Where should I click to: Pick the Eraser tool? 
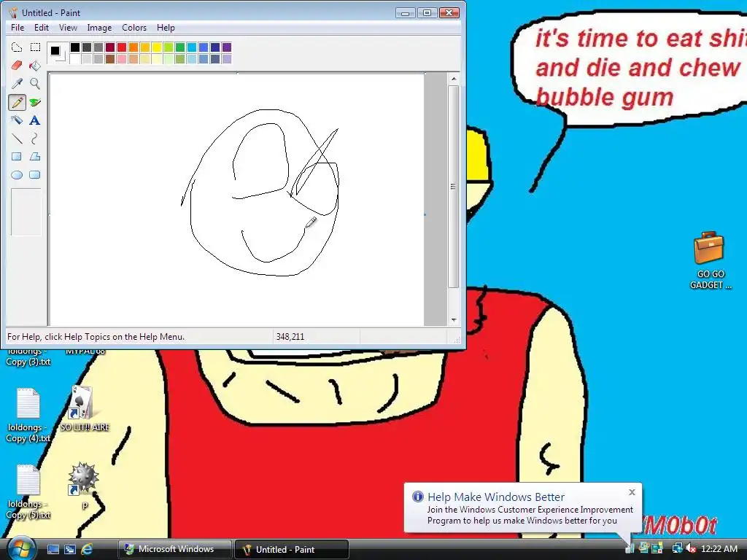pyautogui.click(x=17, y=65)
